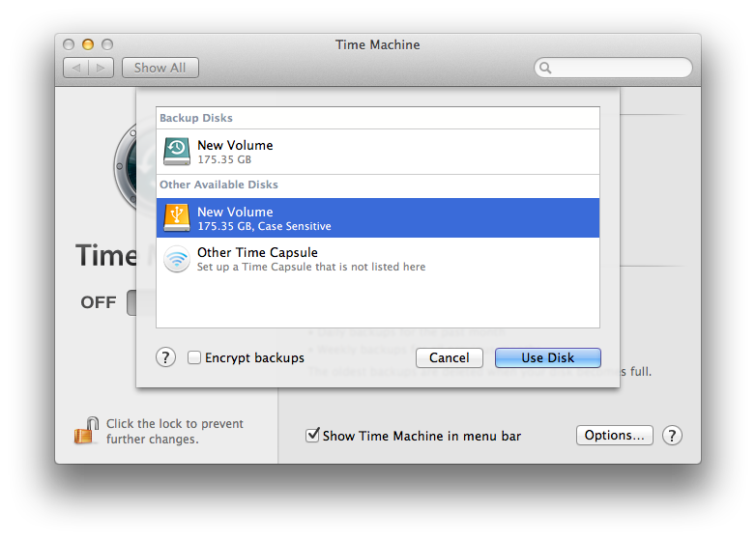Select the Case Sensitive New Volume row
Image resolution: width=756 pixels, height=540 pixels.
(x=378, y=217)
